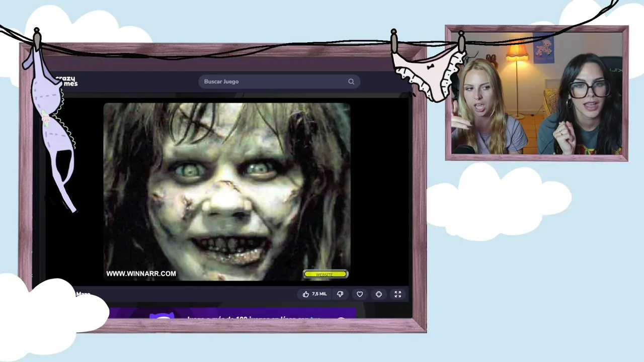Screen dimensions: 644x362
Task: Click the purple promo banner below the game
Action: click(232, 314)
